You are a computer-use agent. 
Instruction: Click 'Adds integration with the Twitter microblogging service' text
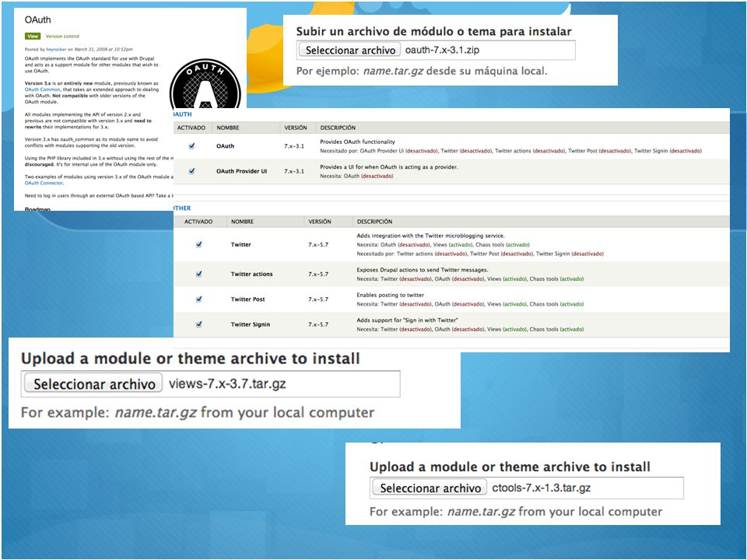click(430, 236)
